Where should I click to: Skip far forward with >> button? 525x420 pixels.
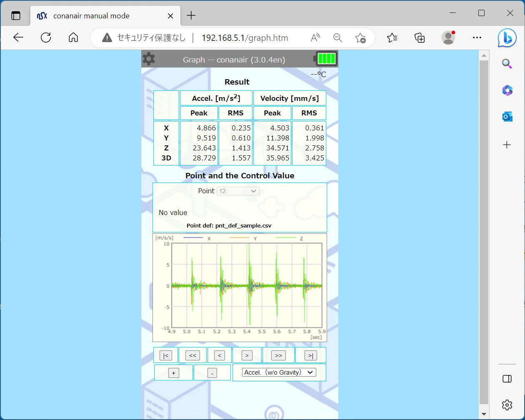click(278, 355)
